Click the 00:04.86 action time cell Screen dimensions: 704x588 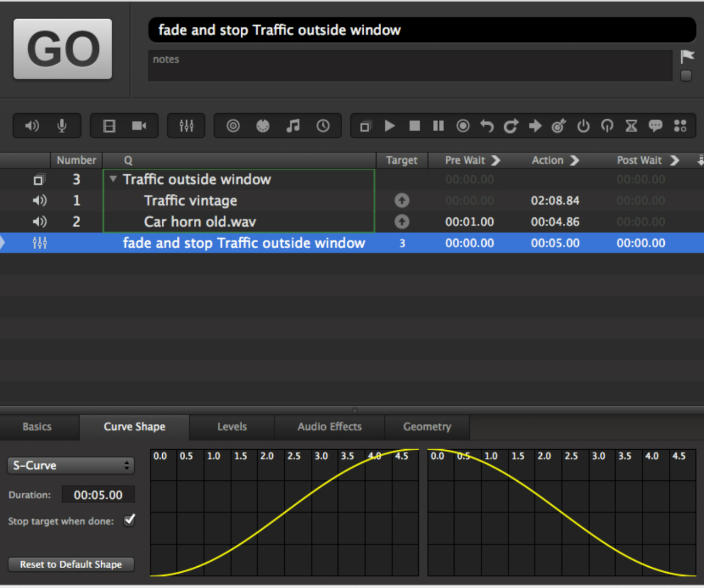(555, 222)
